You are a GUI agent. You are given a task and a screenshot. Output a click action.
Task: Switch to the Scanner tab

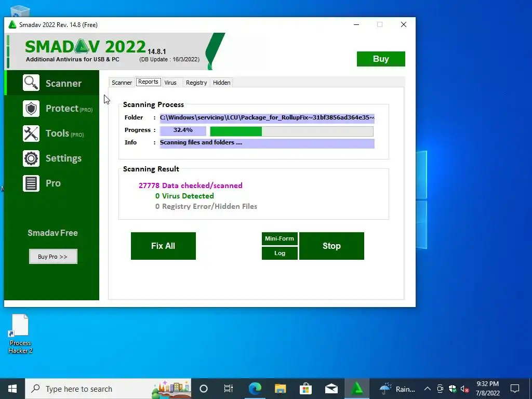pos(122,83)
